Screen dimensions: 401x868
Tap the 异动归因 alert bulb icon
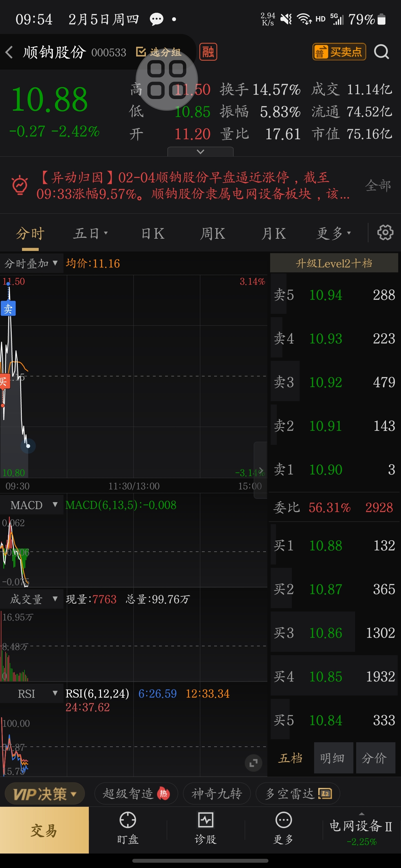(x=20, y=185)
